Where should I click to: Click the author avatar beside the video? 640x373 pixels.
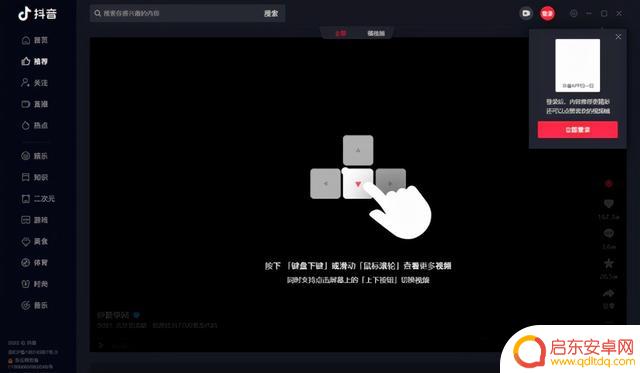point(609,184)
